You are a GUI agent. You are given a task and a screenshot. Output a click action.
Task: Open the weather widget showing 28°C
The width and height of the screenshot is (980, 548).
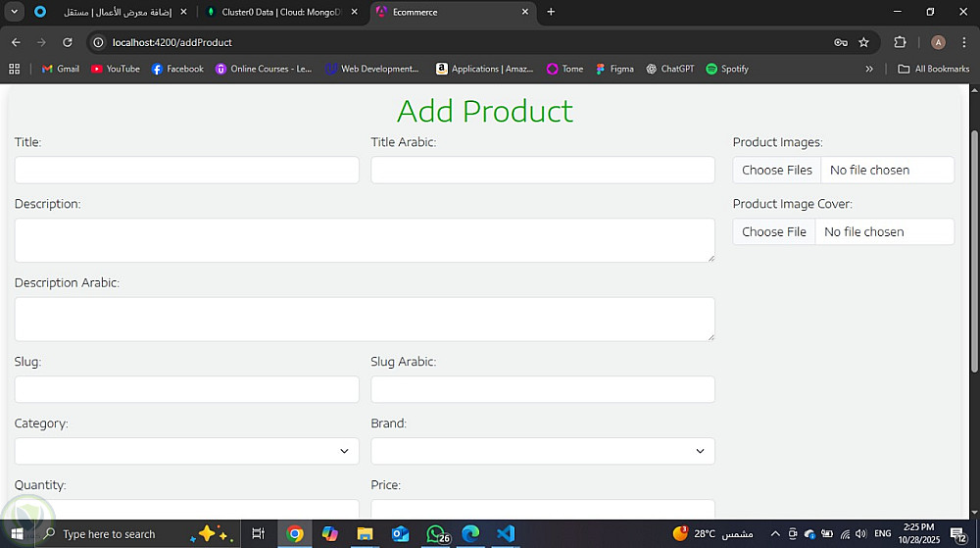click(x=713, y=533)
